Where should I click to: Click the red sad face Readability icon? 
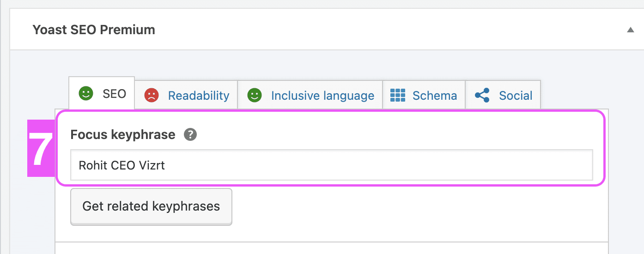(x=151, y=96)
